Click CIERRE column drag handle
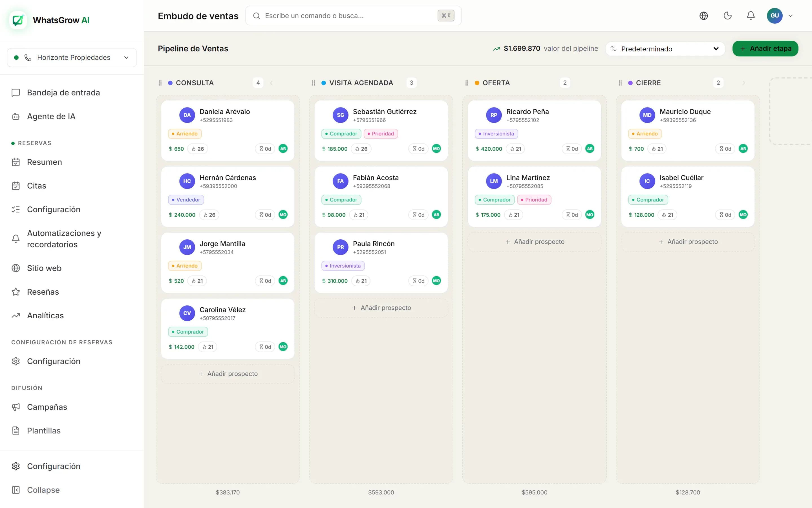The image size is (812, 508). click(620, 83)
